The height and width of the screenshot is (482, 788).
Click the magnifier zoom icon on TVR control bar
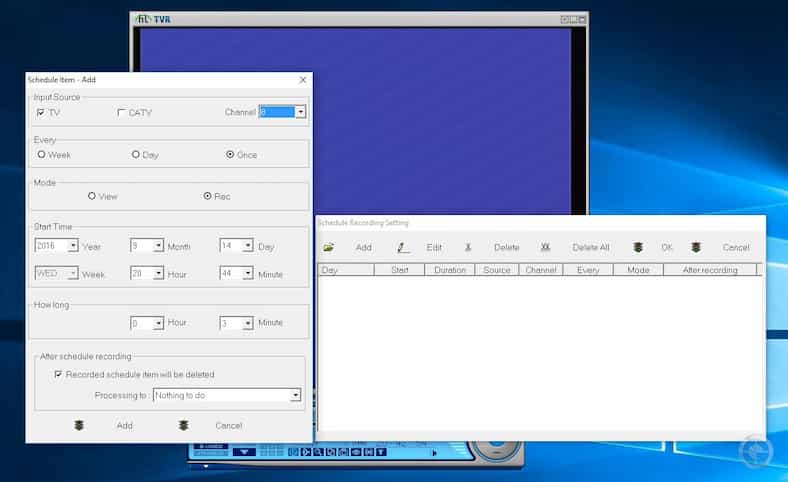319,452
